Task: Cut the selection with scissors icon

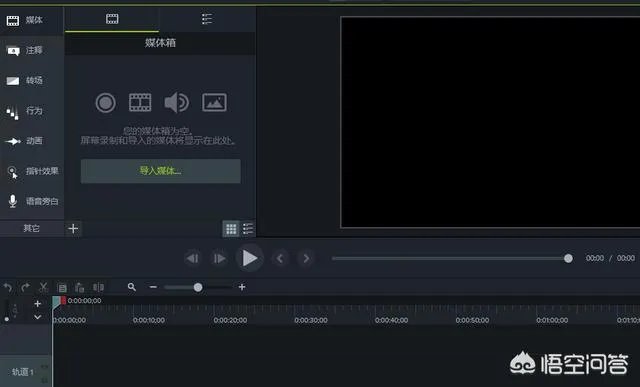Action: point(43,287)
